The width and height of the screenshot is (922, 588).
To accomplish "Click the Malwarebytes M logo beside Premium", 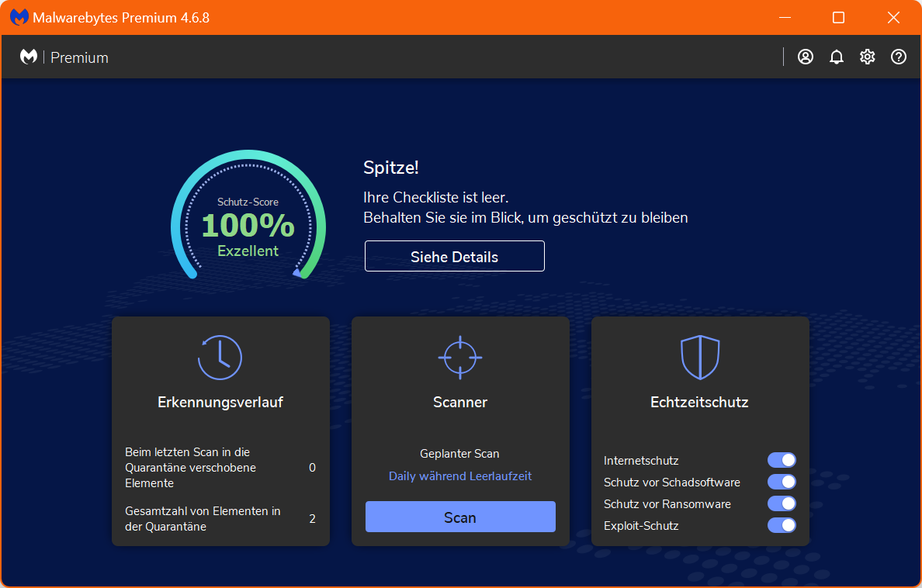I will [x=29, y=57].
